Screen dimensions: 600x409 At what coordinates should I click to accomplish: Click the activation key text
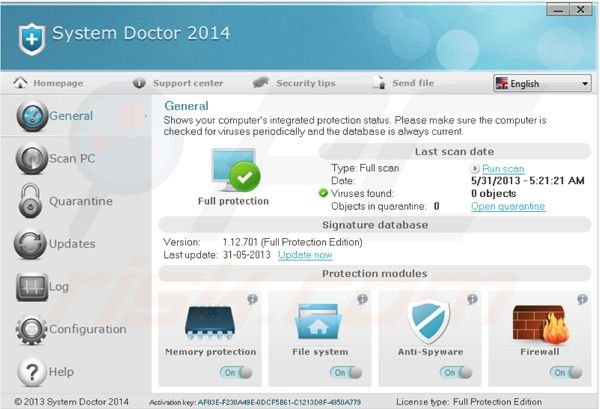pos(279,402)
